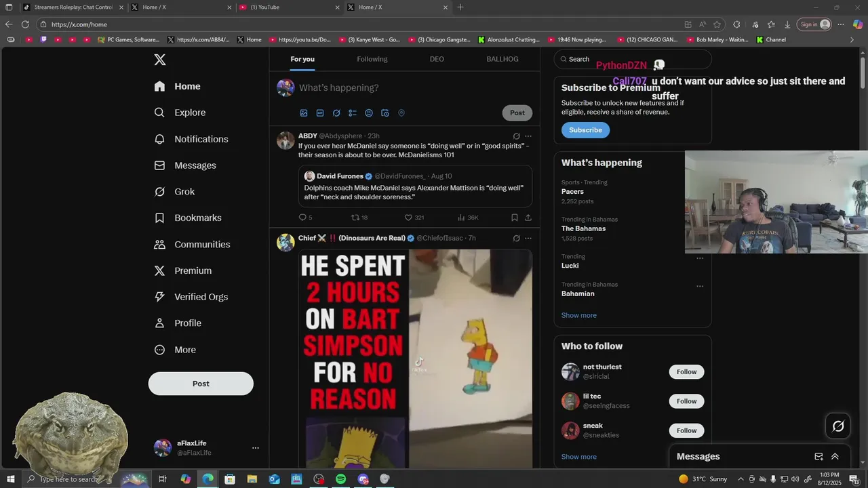The image size is (868, 488).
Task: Switch to the YouTube browser tab
Action: tap(290, 7)
